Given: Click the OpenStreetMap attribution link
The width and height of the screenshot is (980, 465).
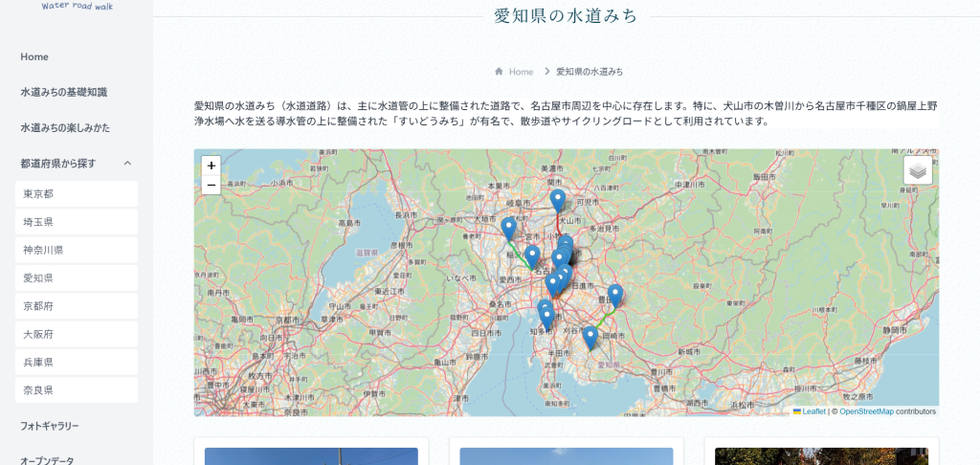Looking at the screenshot, I should 866,411.
